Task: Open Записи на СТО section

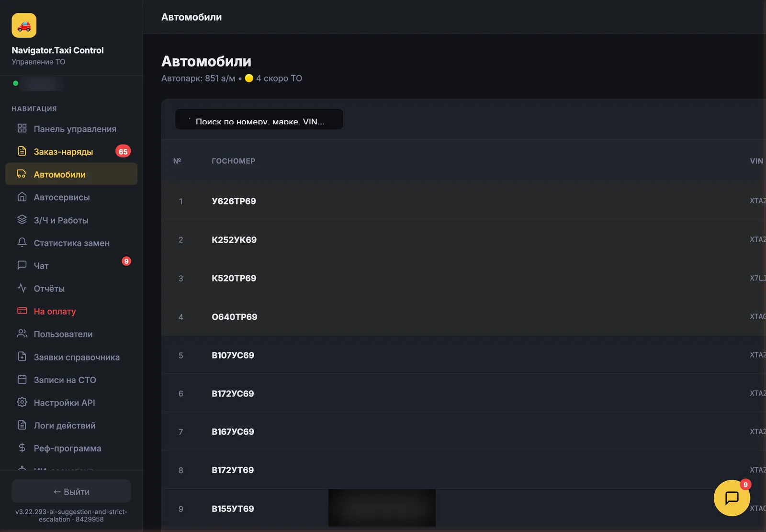Action: [x=71, y=380]
